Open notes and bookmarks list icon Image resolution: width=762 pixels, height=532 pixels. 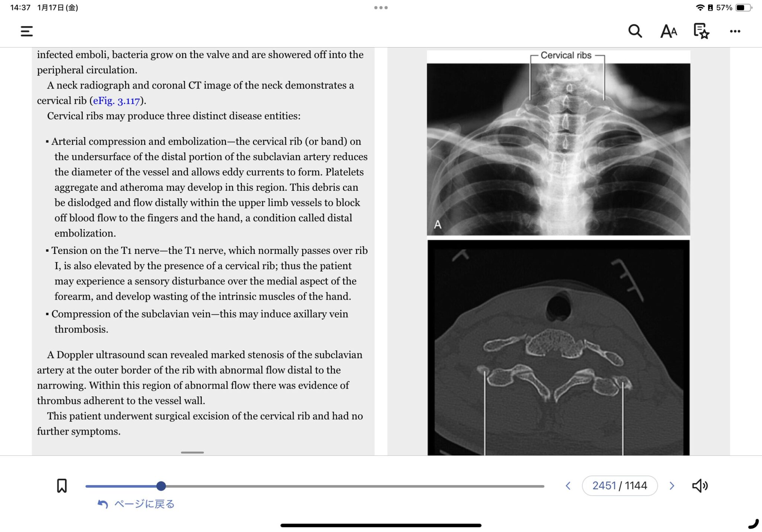701,31
